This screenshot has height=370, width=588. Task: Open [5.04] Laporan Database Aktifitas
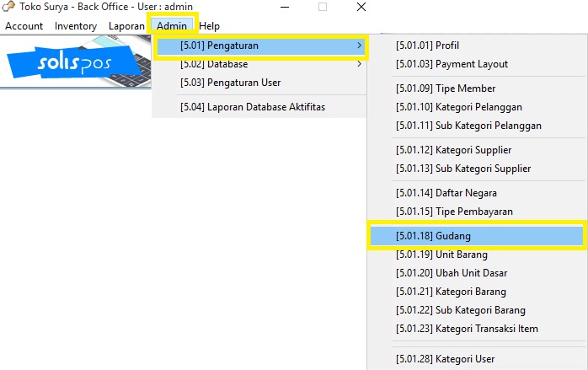tap(252, 107)
